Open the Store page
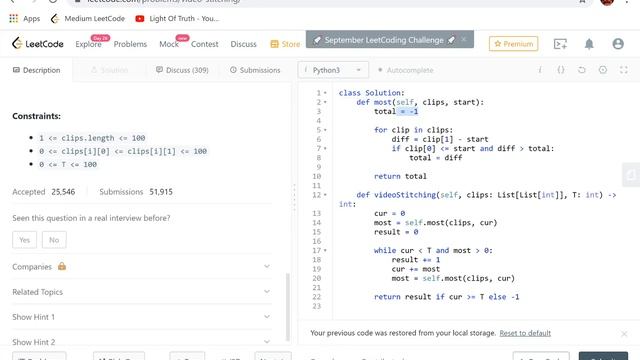The width and height of the screenshot is (640, 360). tap(285, 44)
